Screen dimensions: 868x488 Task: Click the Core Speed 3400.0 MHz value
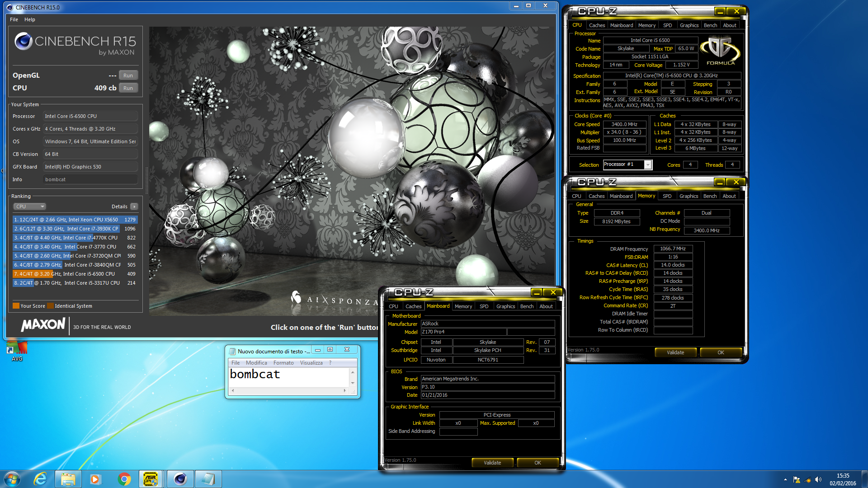click(x=624, y=124)
